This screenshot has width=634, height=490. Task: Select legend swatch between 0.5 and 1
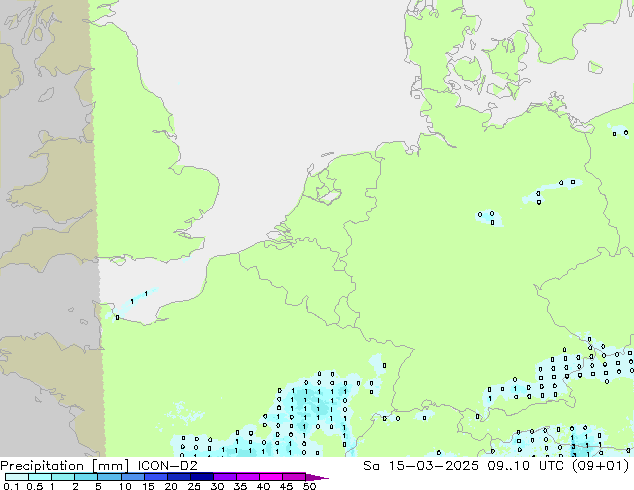point(40,477)
